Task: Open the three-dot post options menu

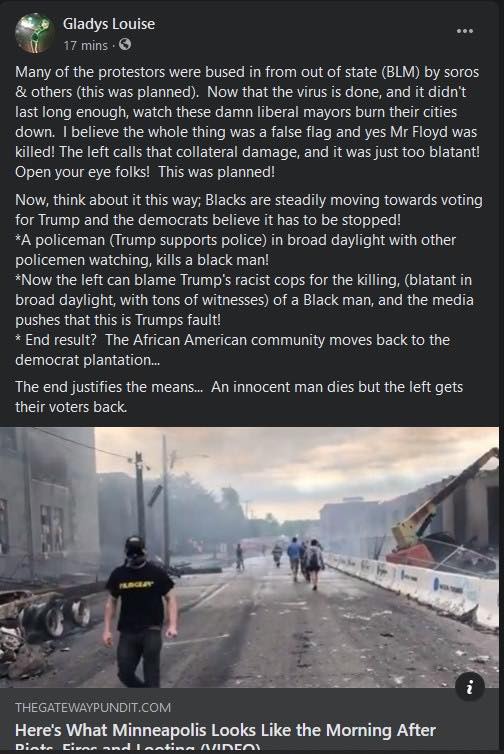Action: (465, 31)
